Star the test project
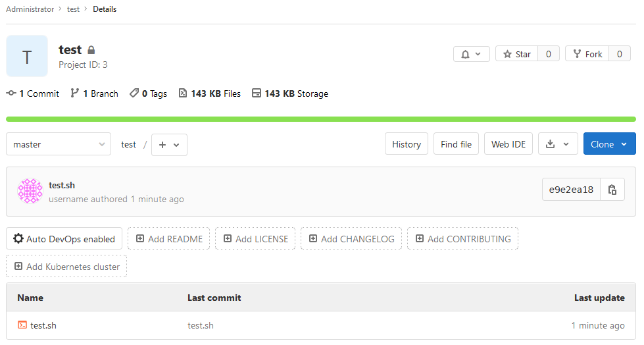The width and height of the screenshot is (644, 345). [x=517, y=54]
